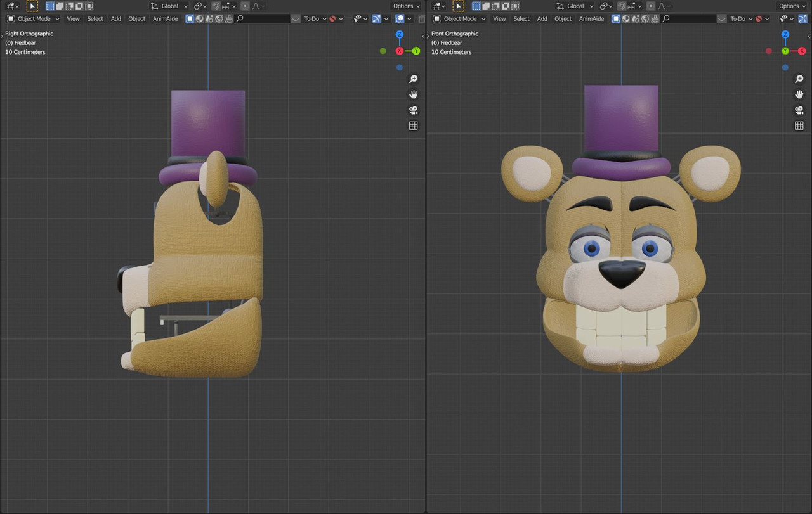Open editor type selector in right viewport
This screenshot has height=514, width=812.
coord(13,6)
